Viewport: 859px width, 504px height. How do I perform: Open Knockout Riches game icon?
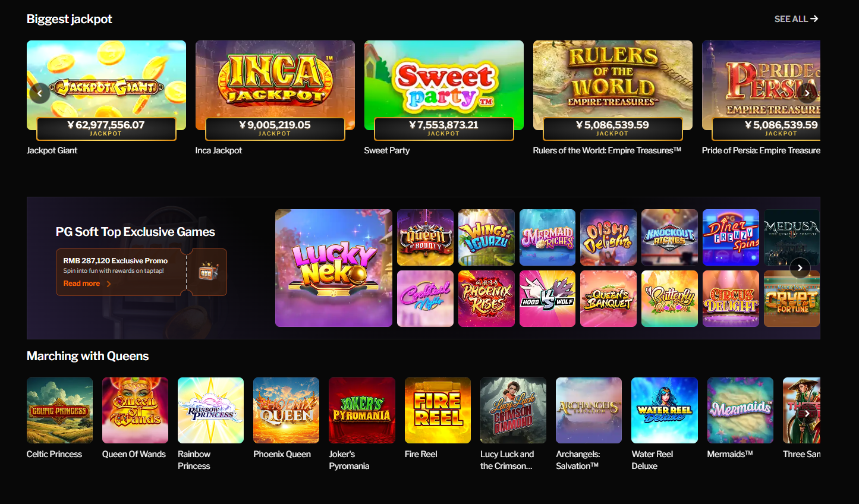point(669,237)
